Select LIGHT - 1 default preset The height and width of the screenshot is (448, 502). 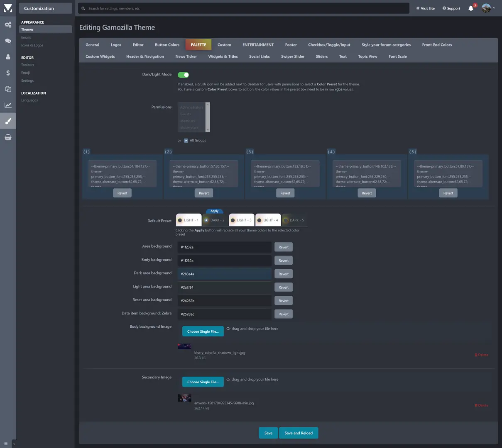tap(189, 220)
